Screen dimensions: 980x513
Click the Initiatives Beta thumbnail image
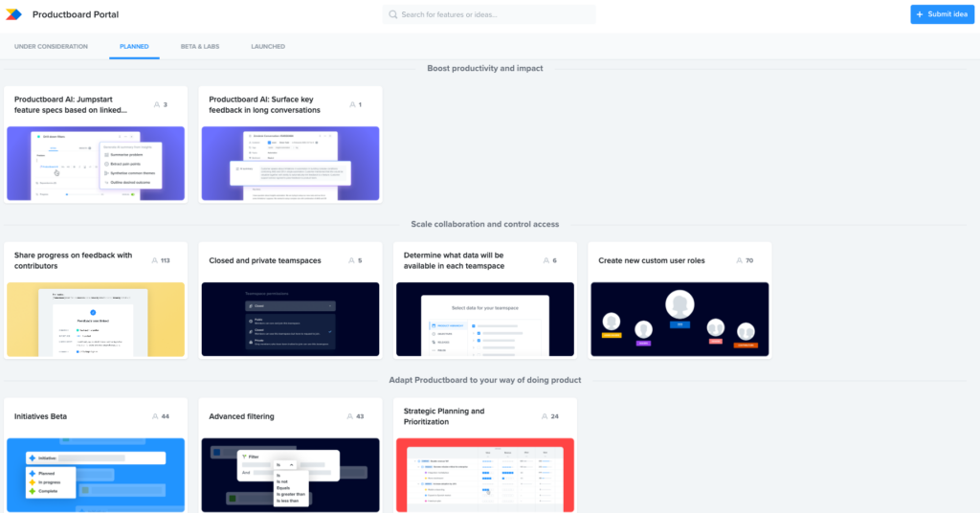point(96,475)
